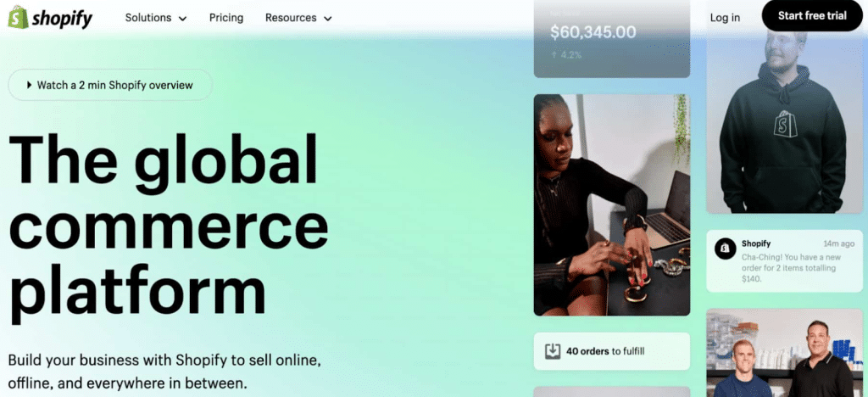Click the Log in link
This screenshot has height=397, width=868.
click(x=725, y=18)
